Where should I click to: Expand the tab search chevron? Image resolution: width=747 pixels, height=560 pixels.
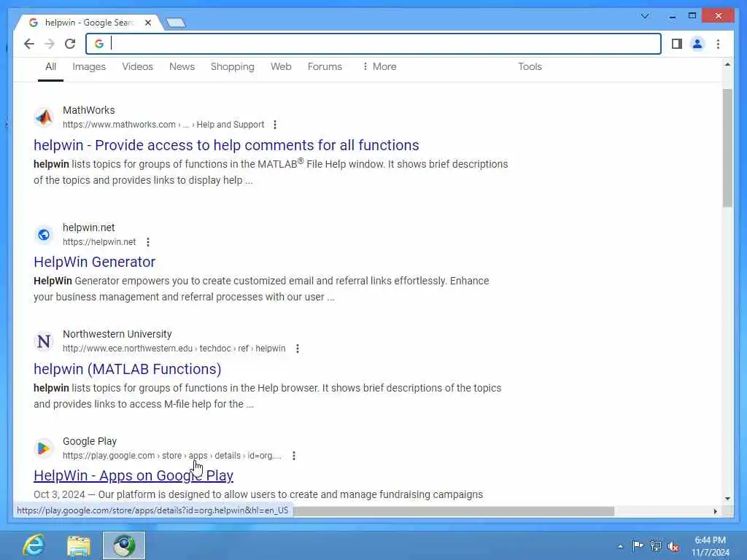click(x=645, y=16)
